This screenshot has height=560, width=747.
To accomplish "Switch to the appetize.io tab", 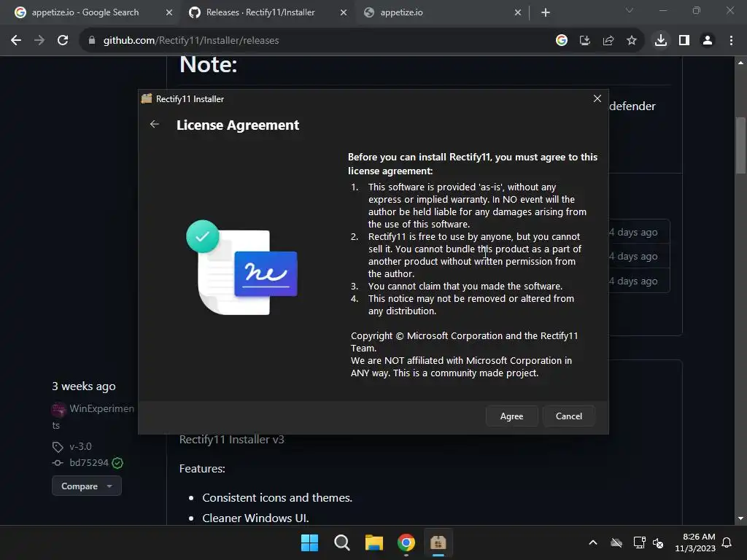I will (x=401, y=12).
